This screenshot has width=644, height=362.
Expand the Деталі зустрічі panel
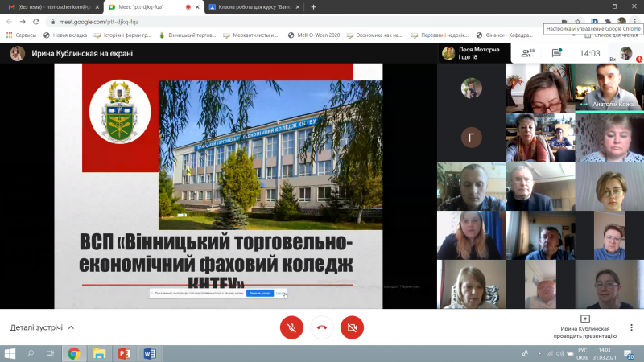pyautogui.click(x=43, y=327)
